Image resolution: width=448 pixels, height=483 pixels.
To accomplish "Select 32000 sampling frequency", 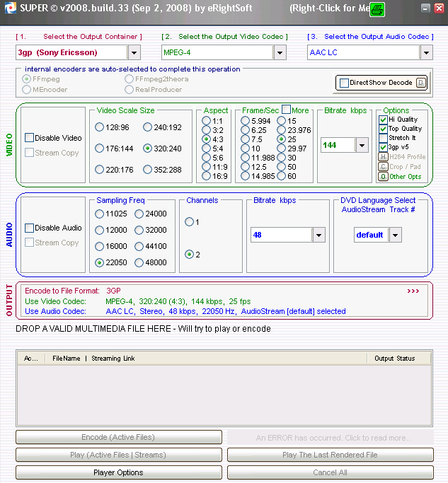I will pos(139,230).
